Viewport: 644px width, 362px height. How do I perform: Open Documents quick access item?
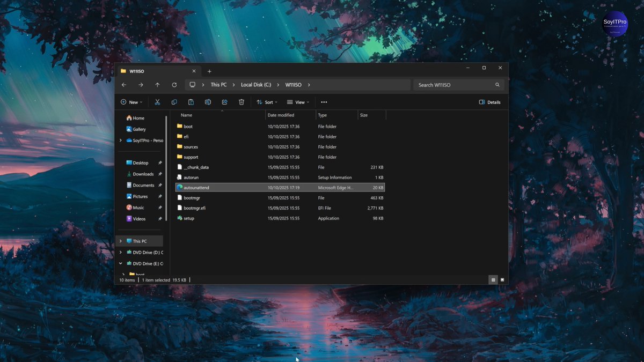click(x=140, y=185)
